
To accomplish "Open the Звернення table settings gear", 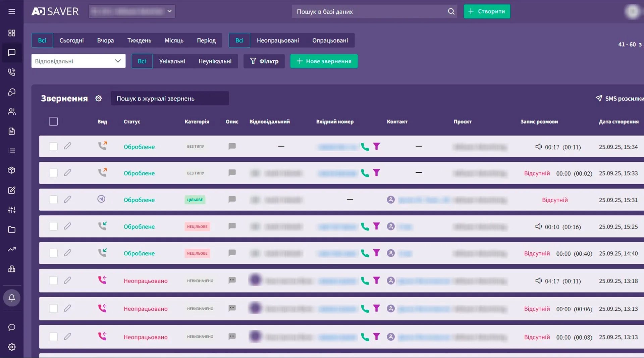I will [98, 98].
